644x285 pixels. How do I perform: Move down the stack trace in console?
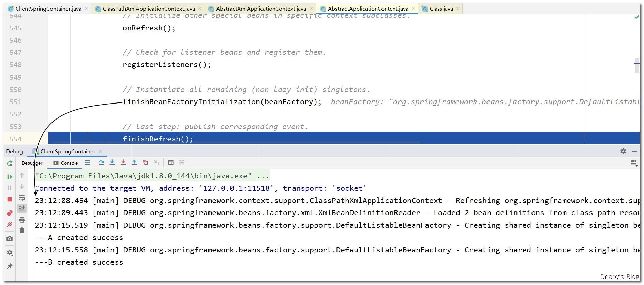22,186
